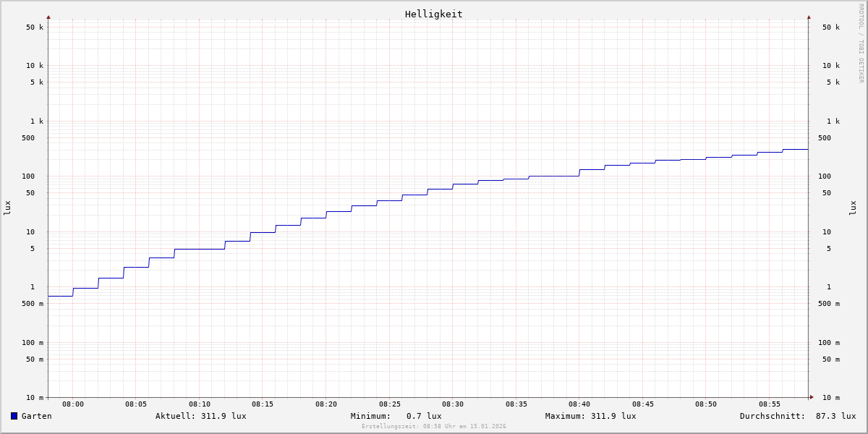This screenshot has width=868, height=434.
Task: Click the left axis lux unit label
Action: pyautogui.click(x=7, y=208)
